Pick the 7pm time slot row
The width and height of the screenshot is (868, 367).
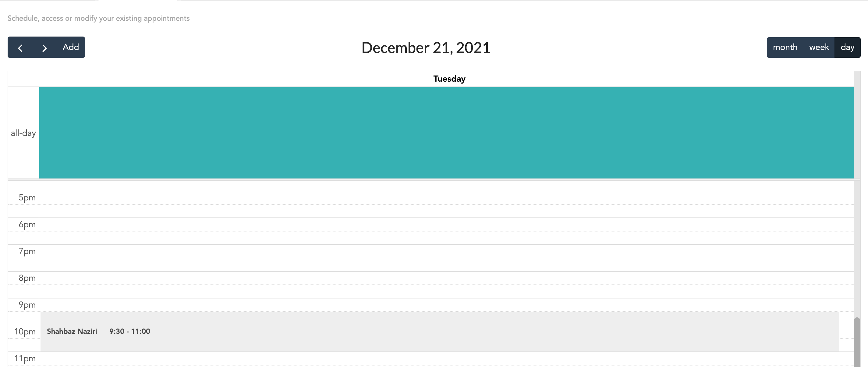coord(446,251)
